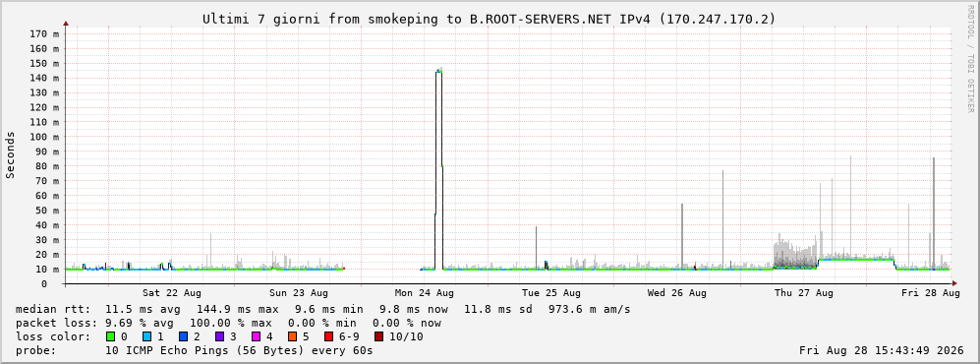Click the Seconds y-axis label
The width and height of the screenshot is (980, 364).
(x=11, y=155)
